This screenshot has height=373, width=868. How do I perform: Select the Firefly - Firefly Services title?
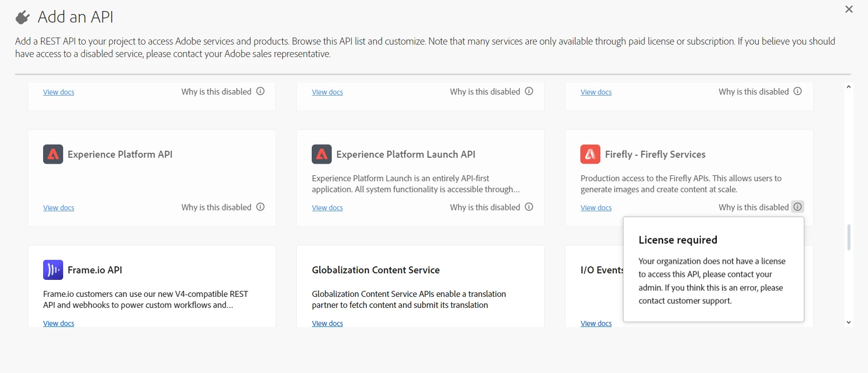click(x=655, y=154)
